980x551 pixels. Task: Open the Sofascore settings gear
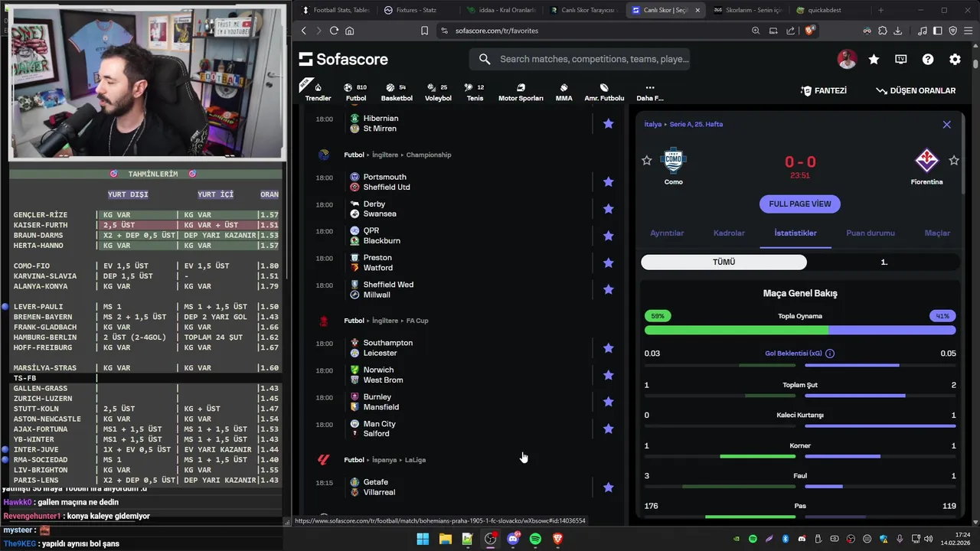(955, 59)
